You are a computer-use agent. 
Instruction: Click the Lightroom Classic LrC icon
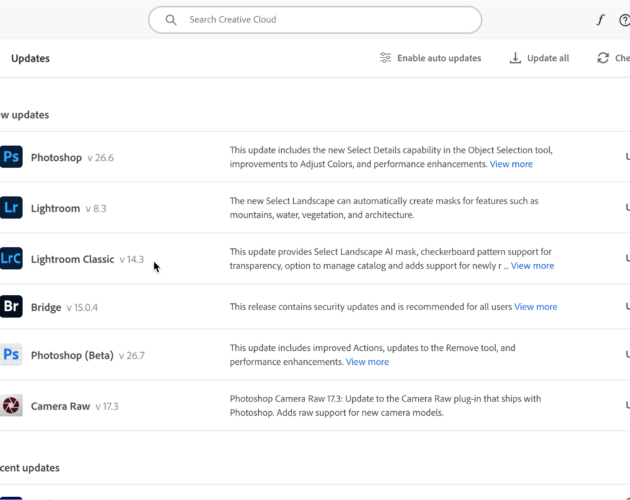coord(11,258)
